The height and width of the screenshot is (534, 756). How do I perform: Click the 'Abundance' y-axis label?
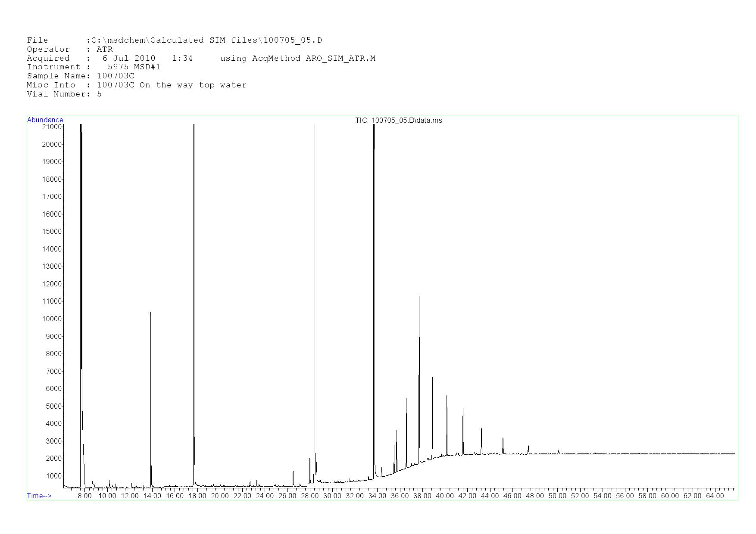coord(45,120)
